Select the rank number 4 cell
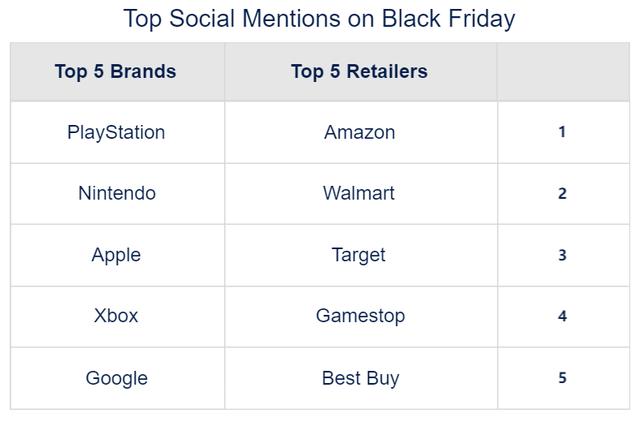Viewport: 640px width, 422px height. 562,316
